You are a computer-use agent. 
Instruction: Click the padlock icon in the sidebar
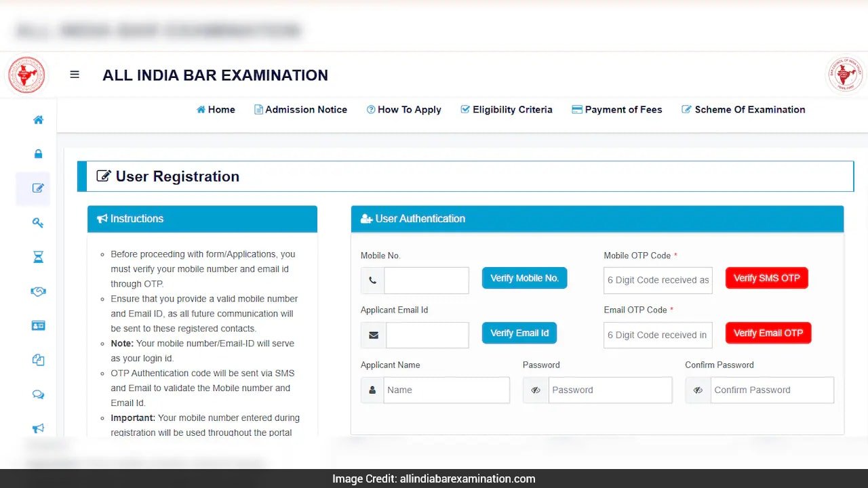click(x=39, y=154)
